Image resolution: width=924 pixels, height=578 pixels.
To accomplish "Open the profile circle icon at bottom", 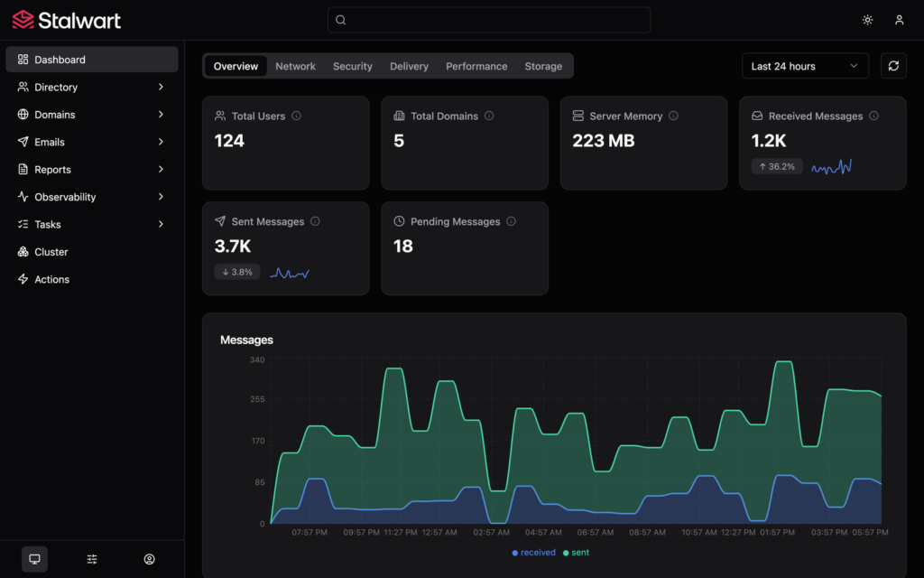I will coord(149,558).
